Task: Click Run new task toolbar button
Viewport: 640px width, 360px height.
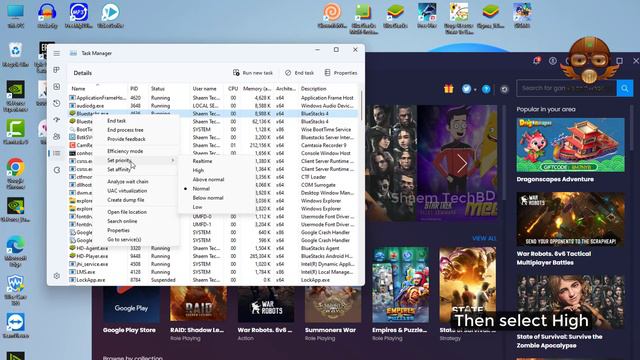Action: pyautogui.click(x=253, y=73)
